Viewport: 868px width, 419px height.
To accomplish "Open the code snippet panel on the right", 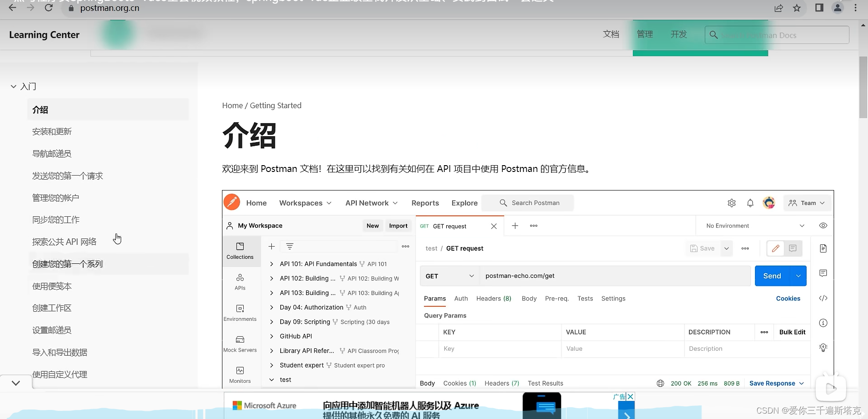I will (x=823, y=298).
